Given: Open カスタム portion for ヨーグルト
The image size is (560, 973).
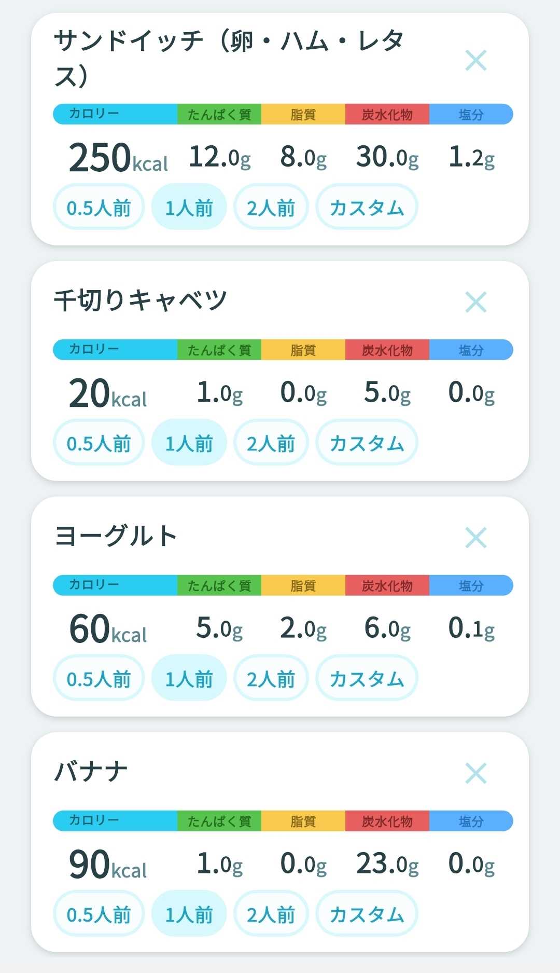Looking at the screenshot, I should pos(367,678).
